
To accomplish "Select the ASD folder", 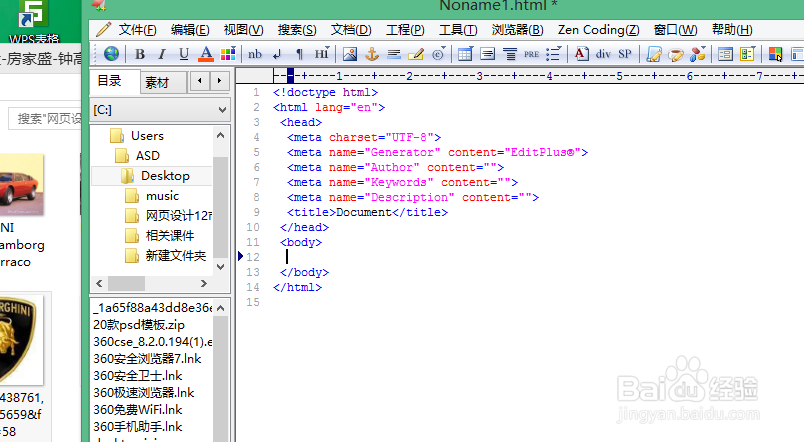I will [148, 156].
